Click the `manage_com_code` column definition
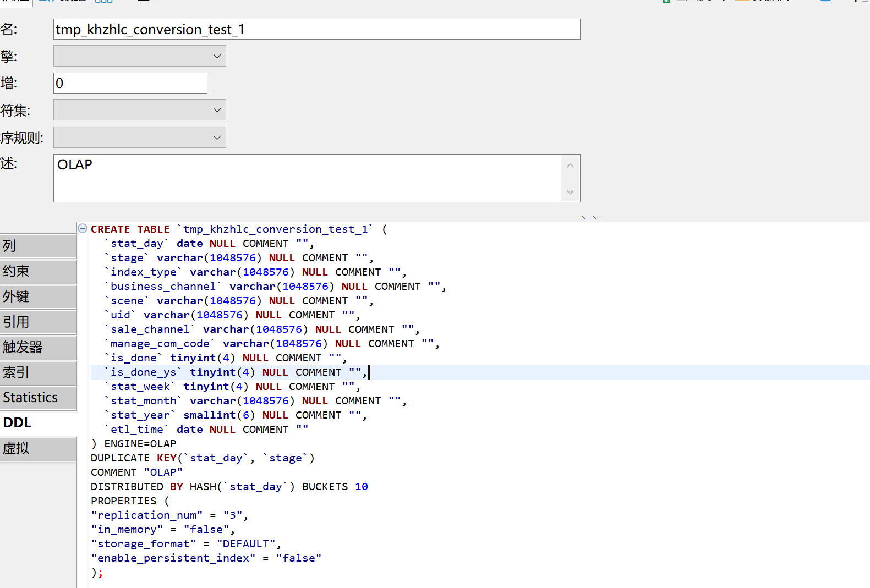The image size is (870, 588). tap(272, 344)
